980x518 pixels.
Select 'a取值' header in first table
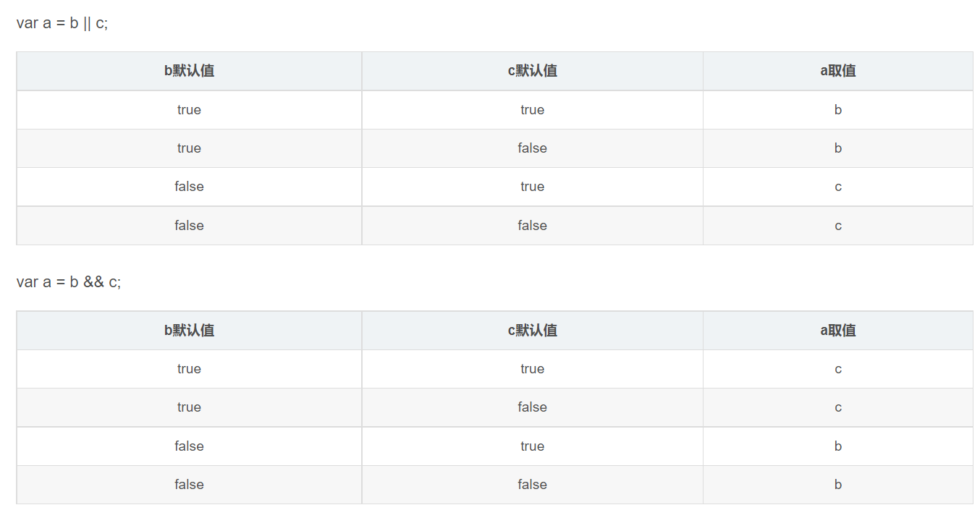(x=837, y=71)
